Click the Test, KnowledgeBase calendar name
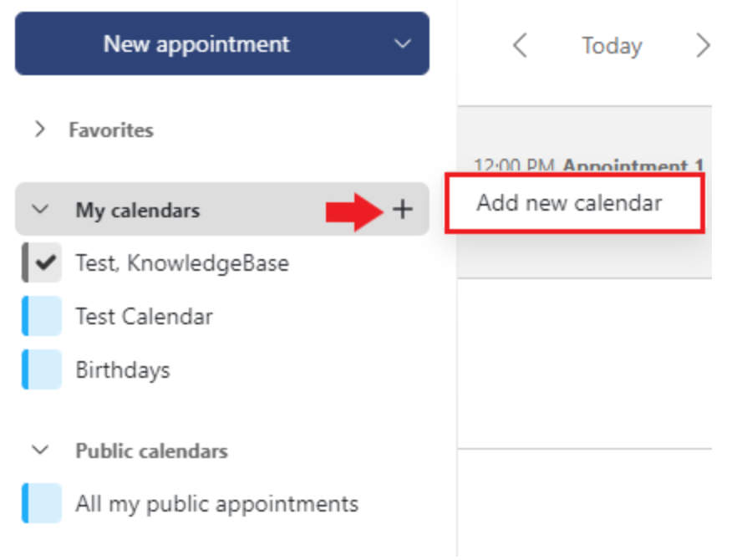Screen dimensions: 737x560 [x=182, y=263]
